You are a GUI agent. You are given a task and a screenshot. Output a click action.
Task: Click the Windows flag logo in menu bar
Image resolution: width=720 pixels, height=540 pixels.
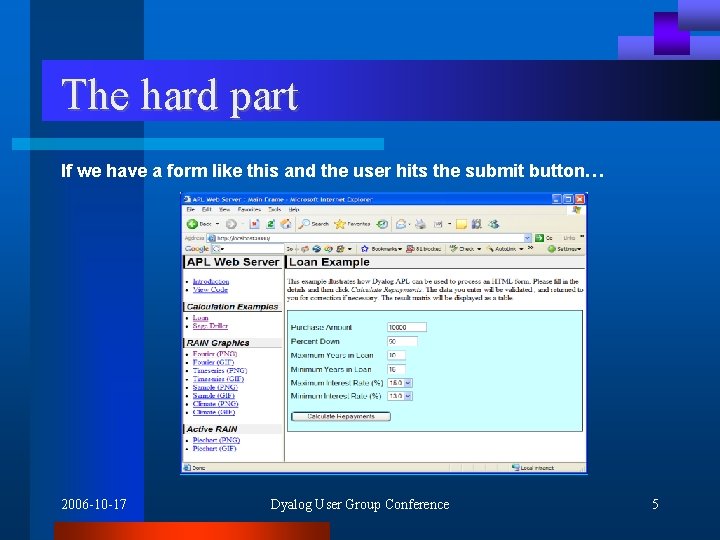(576, 210)
